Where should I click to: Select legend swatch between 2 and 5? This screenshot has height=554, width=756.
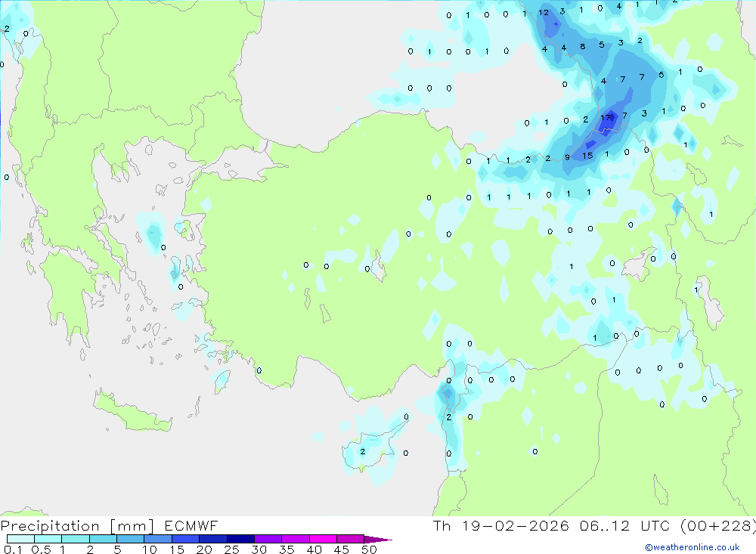(x=103, y=539)
